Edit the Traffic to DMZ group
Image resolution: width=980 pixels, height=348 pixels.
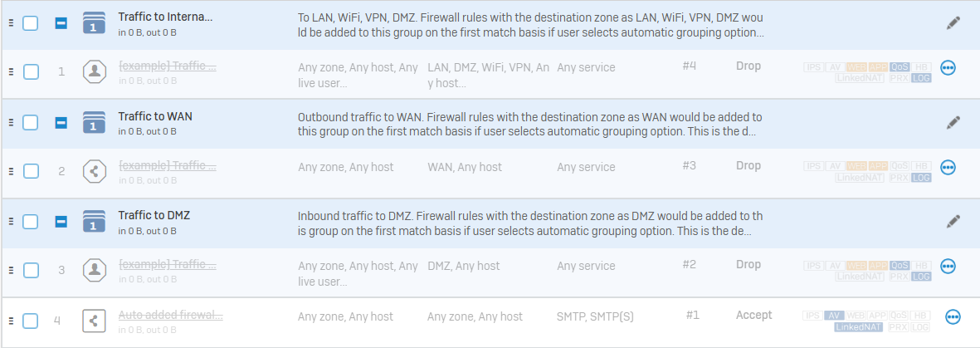953,221
